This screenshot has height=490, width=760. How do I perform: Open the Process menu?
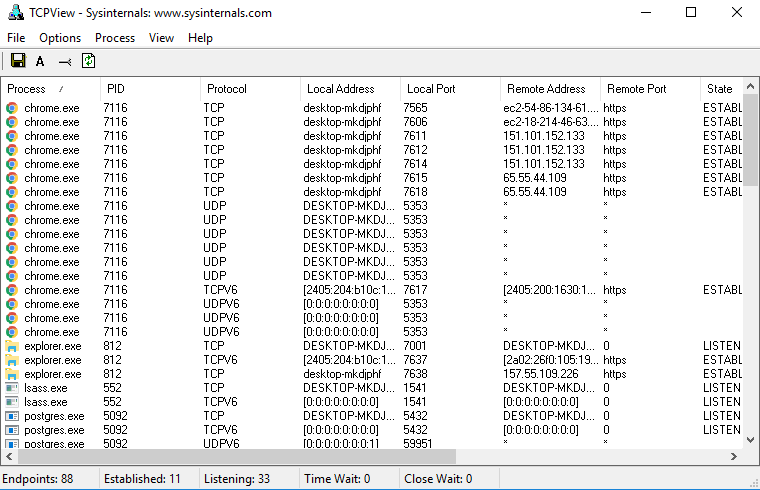click(x=115, y=38)
